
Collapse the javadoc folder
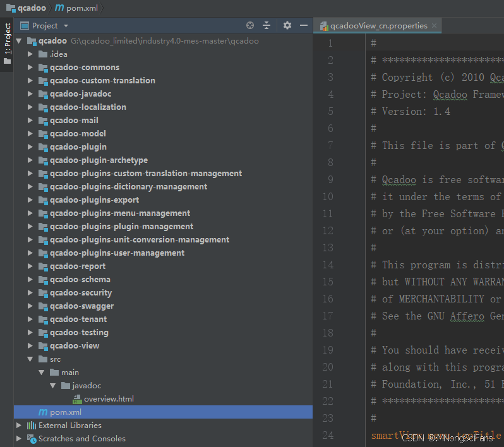53,385
